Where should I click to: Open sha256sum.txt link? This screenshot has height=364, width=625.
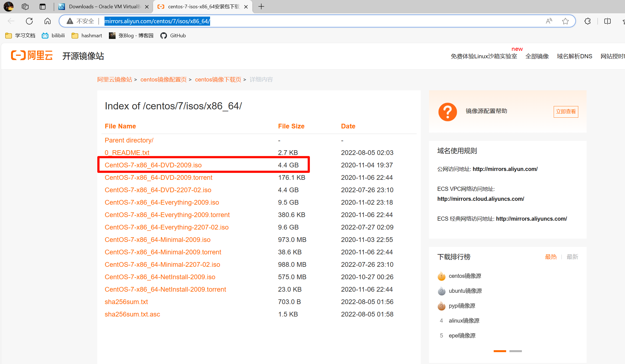(x=126, y=302)
